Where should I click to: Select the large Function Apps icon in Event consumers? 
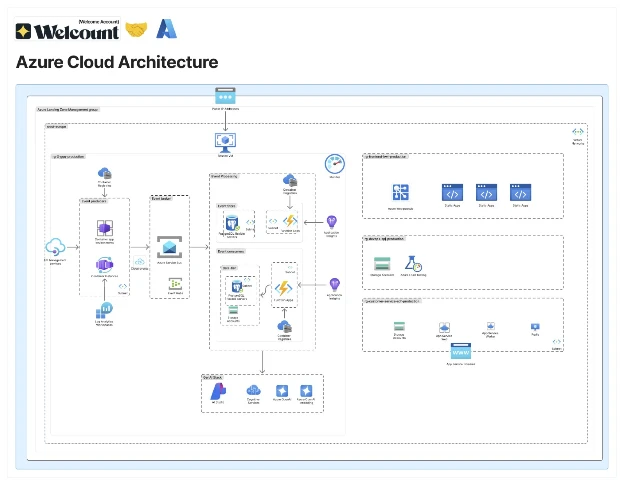(284, 288)
